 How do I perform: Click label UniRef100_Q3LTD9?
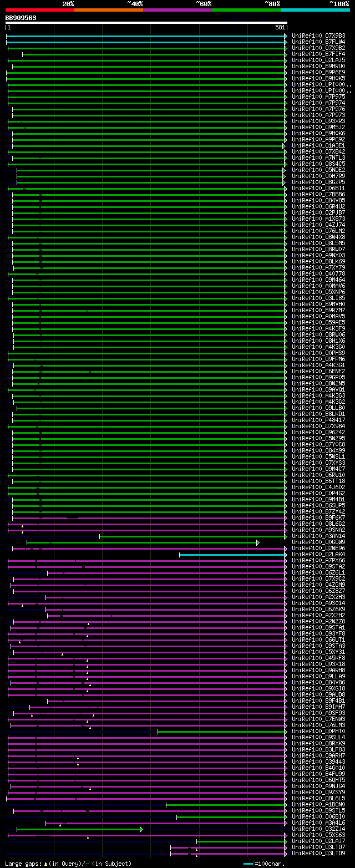(318, 853)
